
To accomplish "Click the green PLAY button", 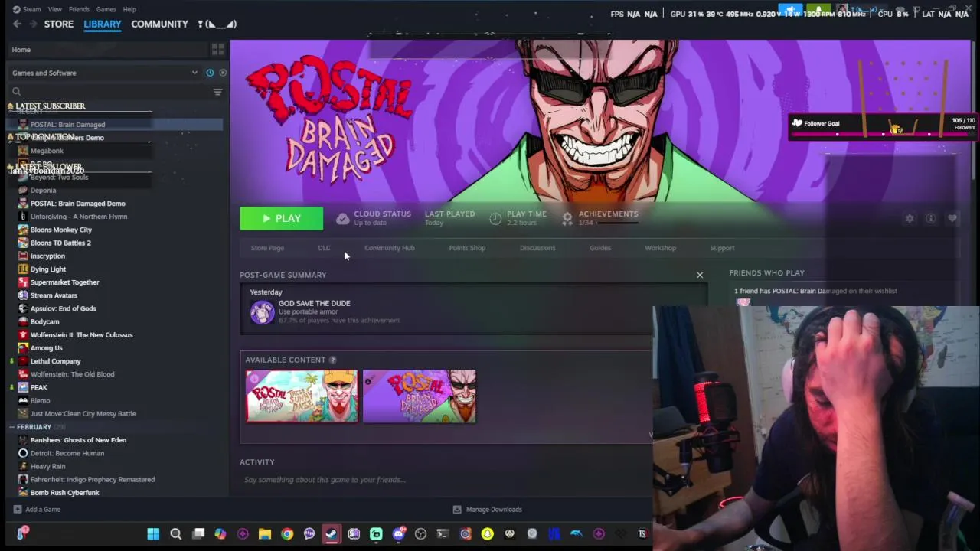I will pyautogui.click(x=282, y=219).
